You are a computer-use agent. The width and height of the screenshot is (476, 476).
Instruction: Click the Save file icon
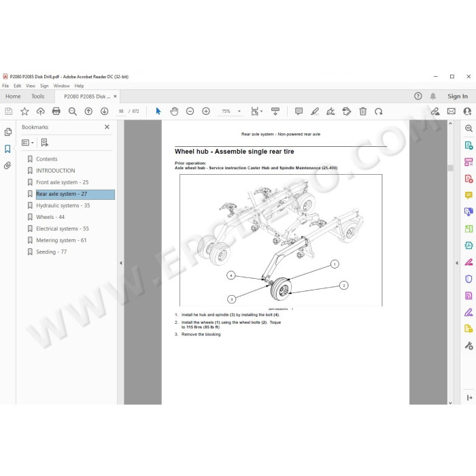pyautogui.click(x=8, y=112)
